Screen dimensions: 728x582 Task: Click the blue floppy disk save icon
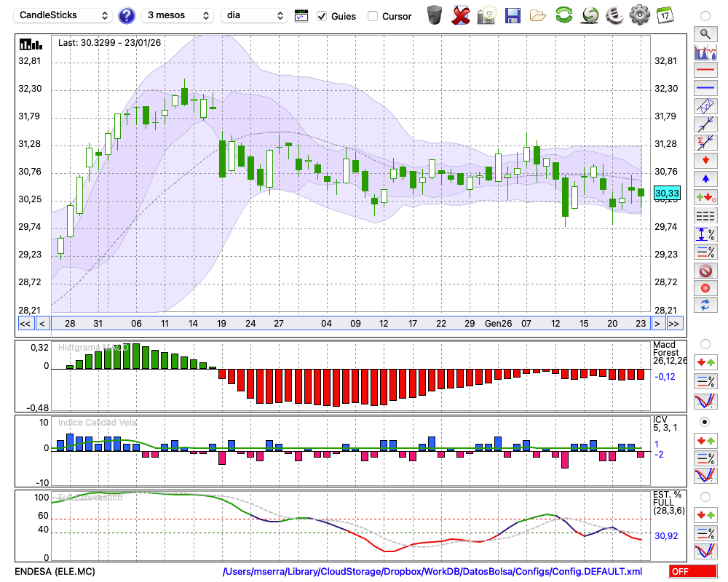pos(513,15)
